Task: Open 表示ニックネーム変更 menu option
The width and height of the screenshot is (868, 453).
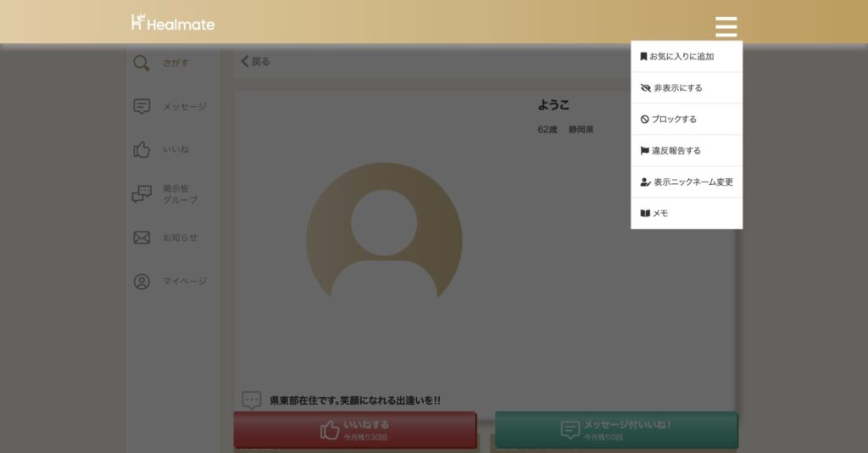Action: (x=687, y=182)
